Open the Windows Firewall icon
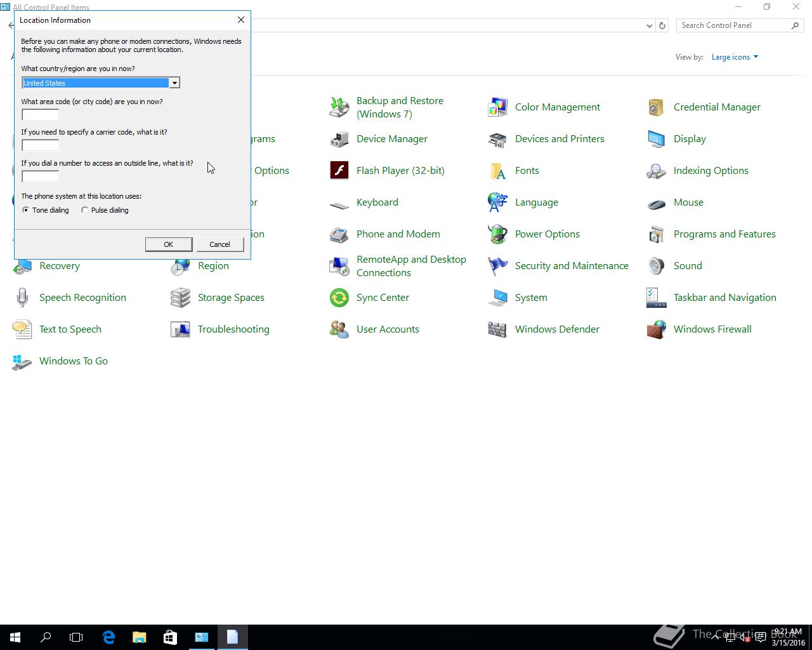 pos(657,329)
